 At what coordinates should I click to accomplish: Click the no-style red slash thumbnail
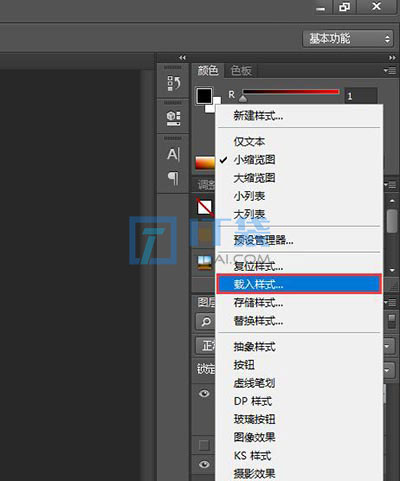pyautogui.click(x=205, y=207)
